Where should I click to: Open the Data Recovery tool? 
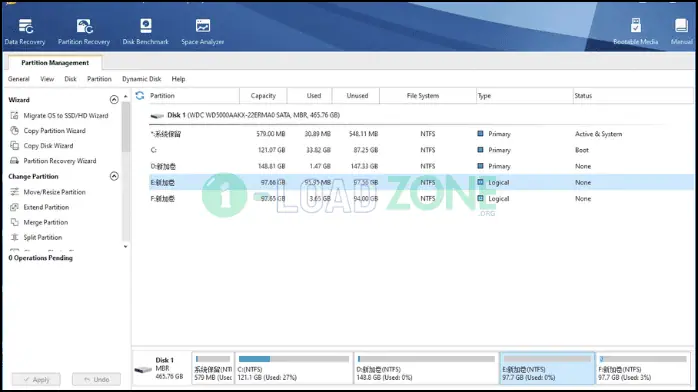point(25,32)
